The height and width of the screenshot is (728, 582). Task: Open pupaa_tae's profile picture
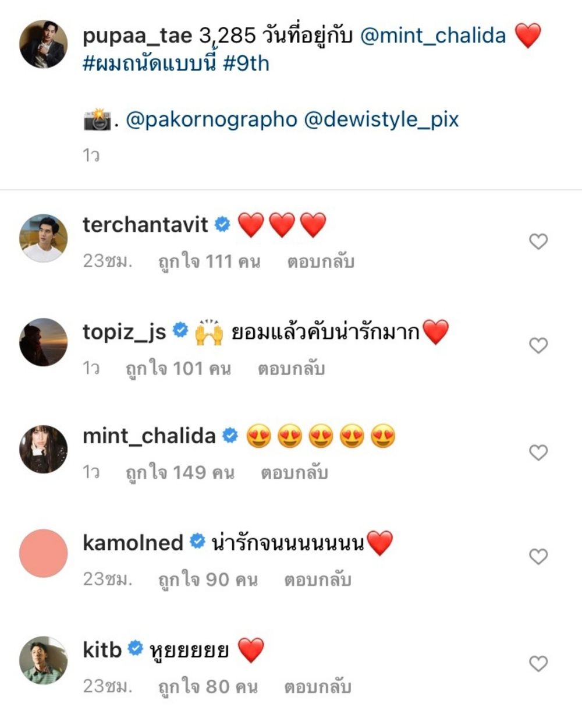pos(44,44)
